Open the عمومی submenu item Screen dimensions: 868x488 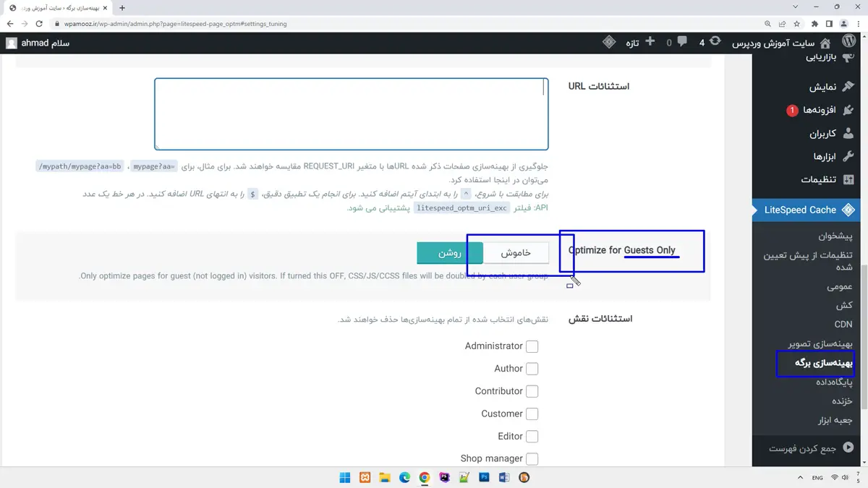point(840,286)
